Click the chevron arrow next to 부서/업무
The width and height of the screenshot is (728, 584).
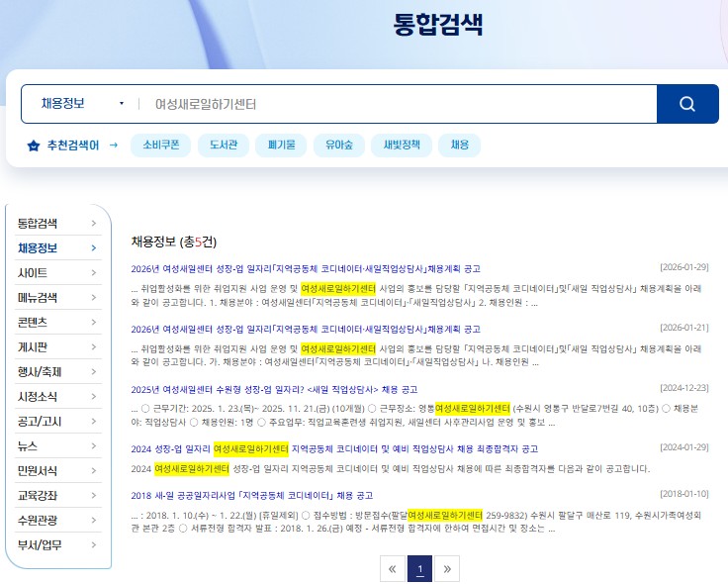click(94, 545)
